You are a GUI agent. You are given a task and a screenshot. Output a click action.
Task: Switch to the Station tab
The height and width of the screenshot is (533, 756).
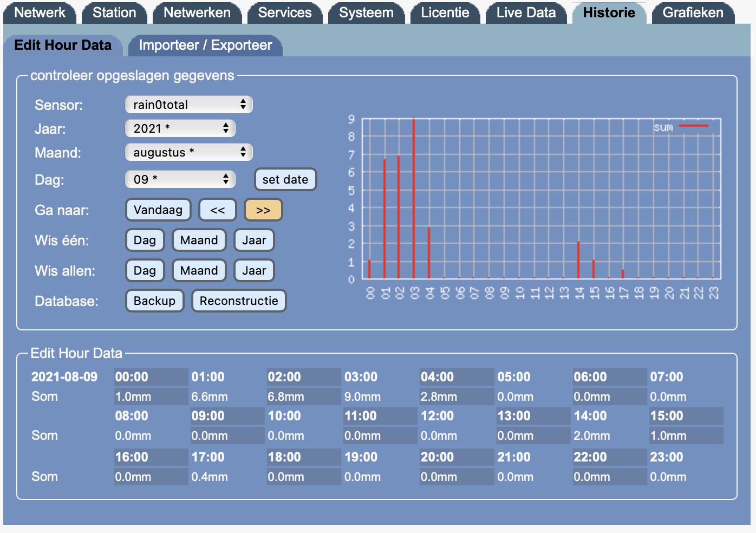click(114, 12)
